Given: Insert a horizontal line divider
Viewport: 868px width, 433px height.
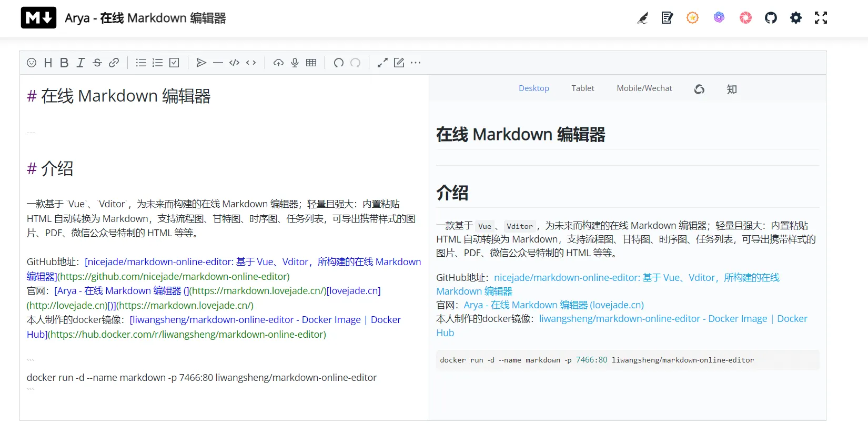Looking at the screenshot, I should click(218, 63).
